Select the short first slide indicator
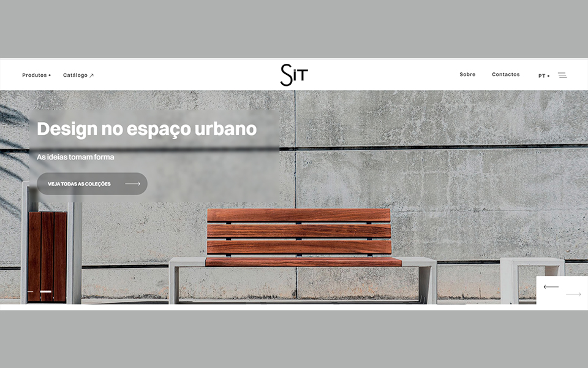The height and width of the screenshot is (368, 588). pos(31,291)
